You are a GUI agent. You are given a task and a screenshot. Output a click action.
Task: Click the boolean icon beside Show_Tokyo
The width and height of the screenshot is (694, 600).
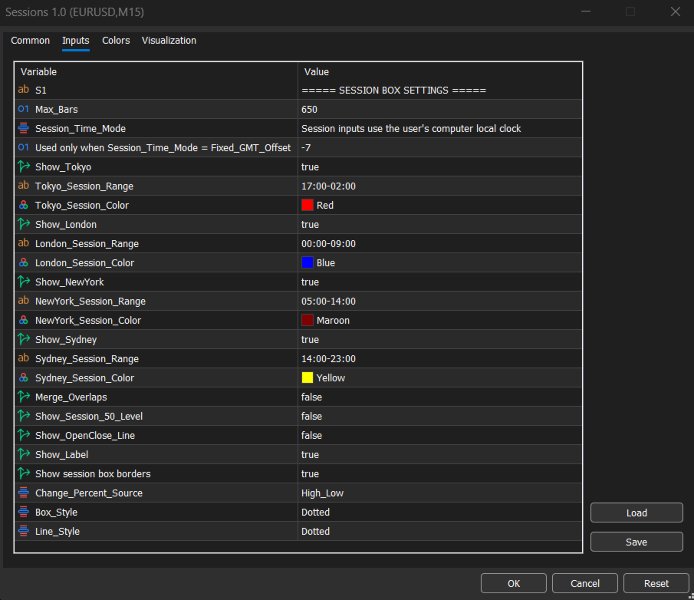(x=23, y=167)
